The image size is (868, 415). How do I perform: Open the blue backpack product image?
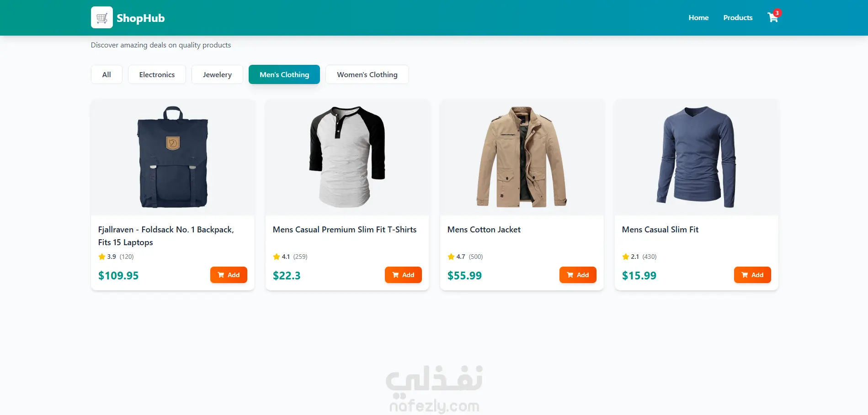(x=173, y=157)
